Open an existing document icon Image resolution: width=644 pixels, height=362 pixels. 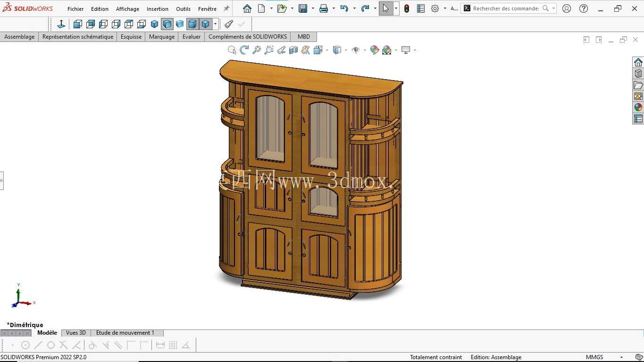(x=282, y=8)
